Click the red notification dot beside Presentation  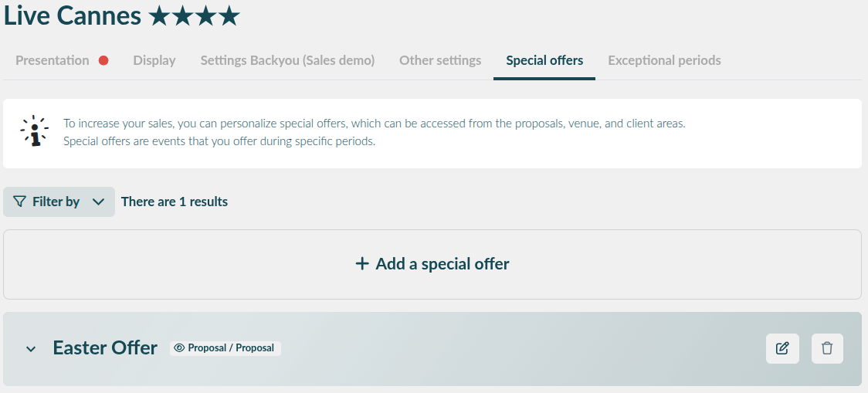(x=103, y=60)
